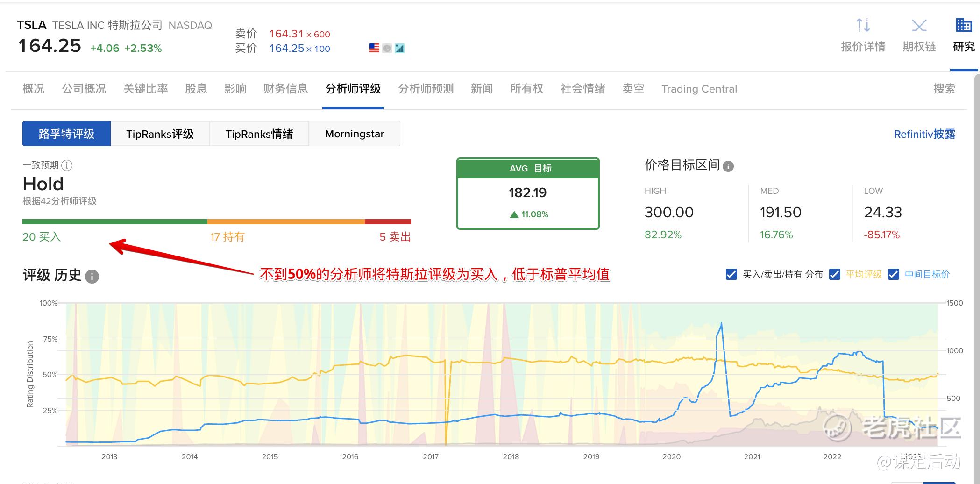Switch to 股息 tab
Viewport: 980px width, 484px height.
coord(196,89)
